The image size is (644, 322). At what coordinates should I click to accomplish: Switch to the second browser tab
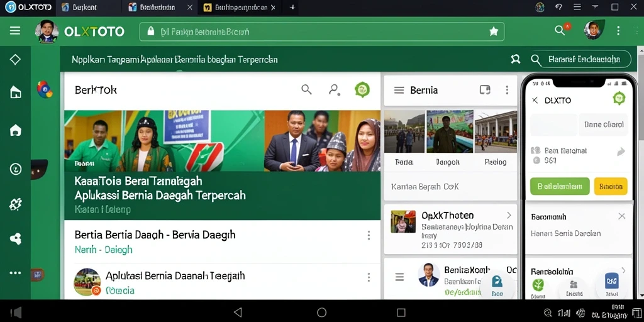click(x=157, y=8)
